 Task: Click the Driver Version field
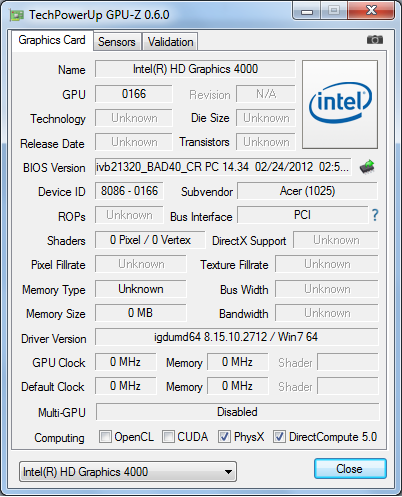click(x=237, y=337)
